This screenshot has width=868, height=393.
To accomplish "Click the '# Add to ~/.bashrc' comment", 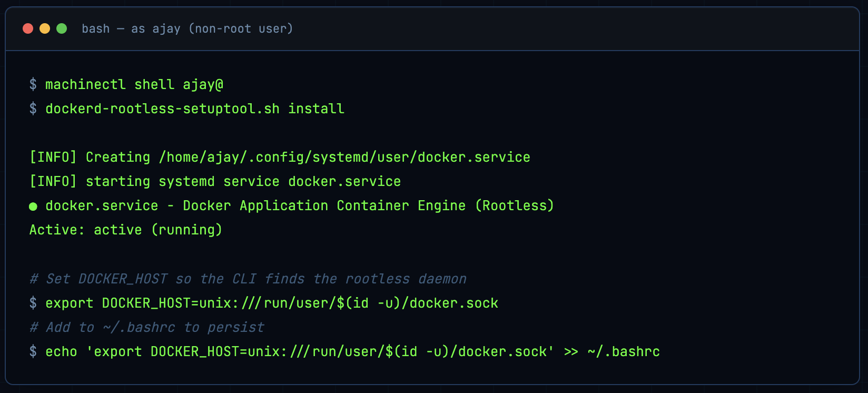I will point(147,327).
